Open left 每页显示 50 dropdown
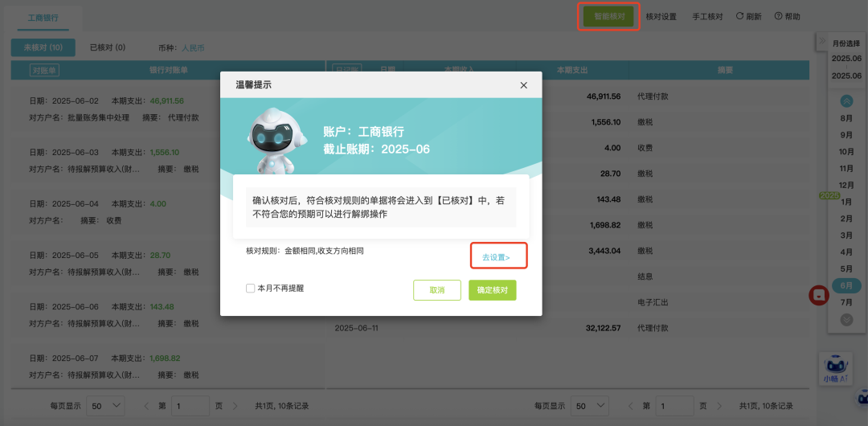The image size is (868, 426). pyautogui.click(x=105, y=406)
